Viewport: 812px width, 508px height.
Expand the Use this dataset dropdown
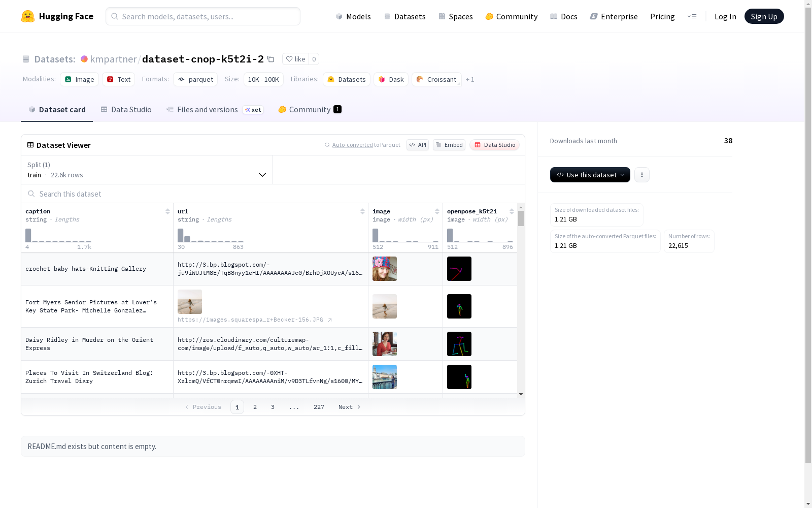(590, 175)
